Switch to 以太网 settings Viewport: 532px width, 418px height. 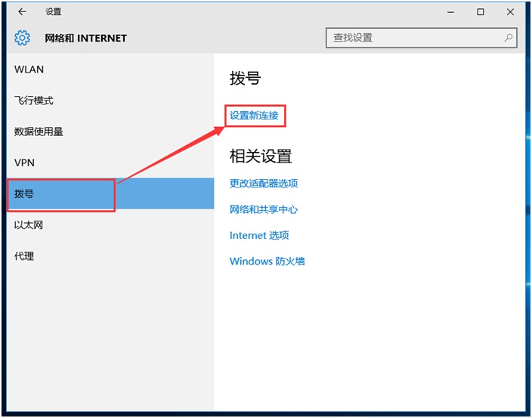[x=29, y=225]
